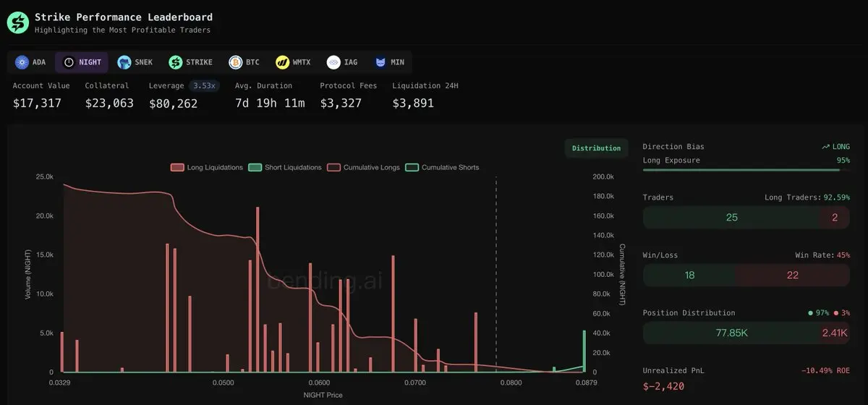
Task: Click the Strike Performance Leaderboard title
Action: (x=124, y=17)
